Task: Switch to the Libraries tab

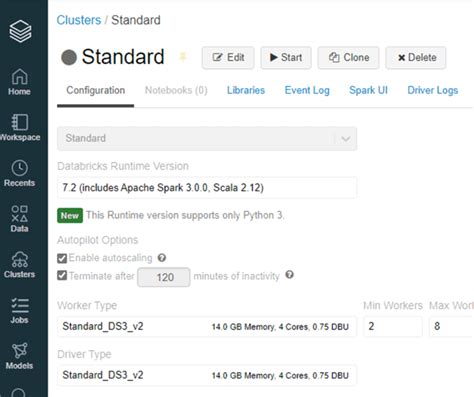Action: 246,90
